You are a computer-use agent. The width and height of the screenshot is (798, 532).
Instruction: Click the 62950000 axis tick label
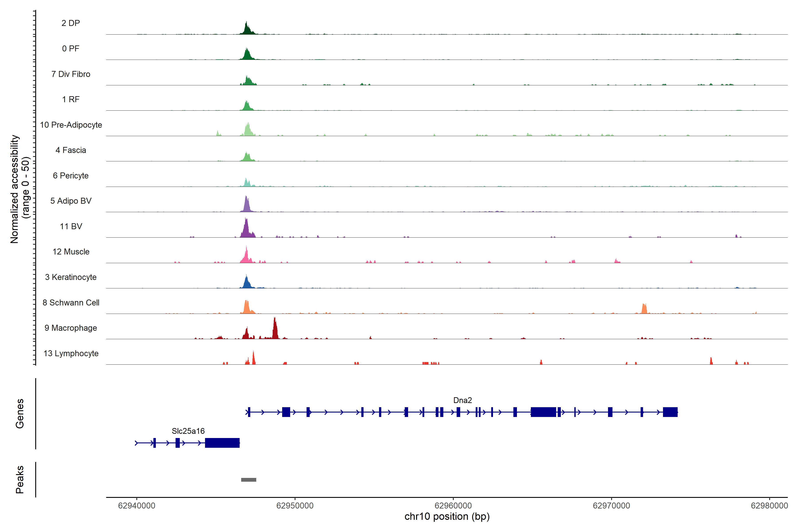[x=295, y=506]
